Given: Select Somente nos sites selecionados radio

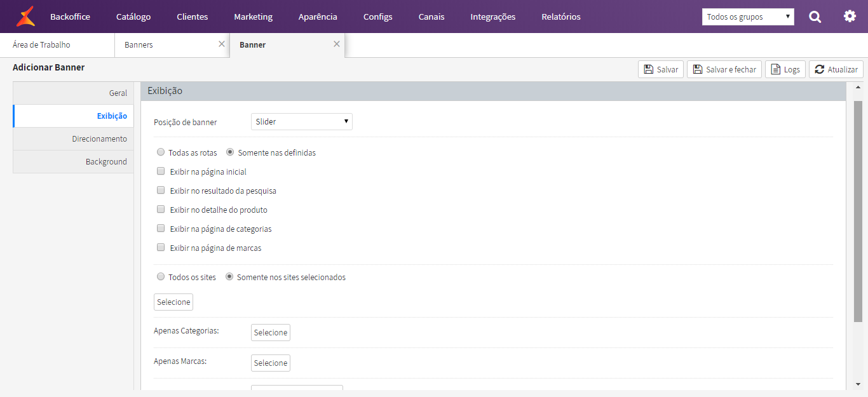Looking at the screenshot, I should pos(229,277).
